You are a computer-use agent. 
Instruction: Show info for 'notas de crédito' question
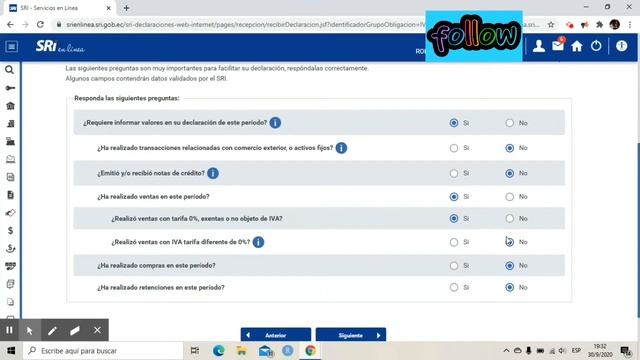tap(213, 173)
